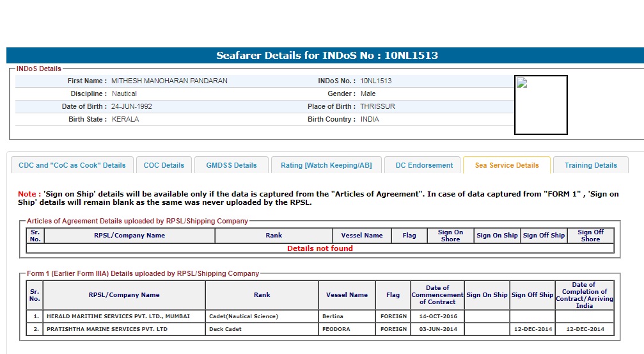Click the first name Mithesh Manoharan Pandaran

pyautogui.click(x=169, y=81)
